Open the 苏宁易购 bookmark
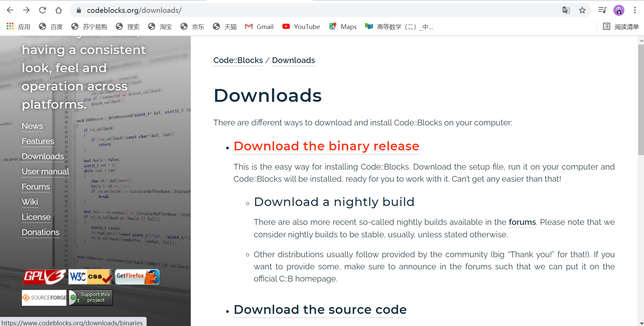Viewport: 644px width, 326px height. [89, 27]
